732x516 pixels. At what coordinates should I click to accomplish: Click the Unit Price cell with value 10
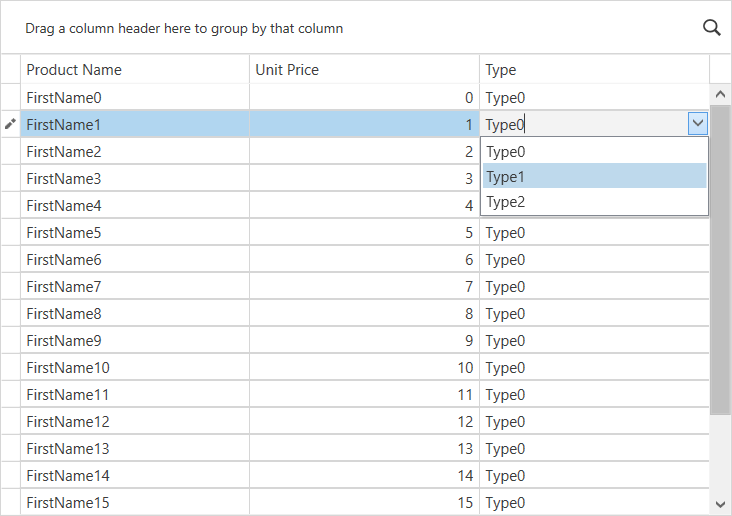click(364, 368)
